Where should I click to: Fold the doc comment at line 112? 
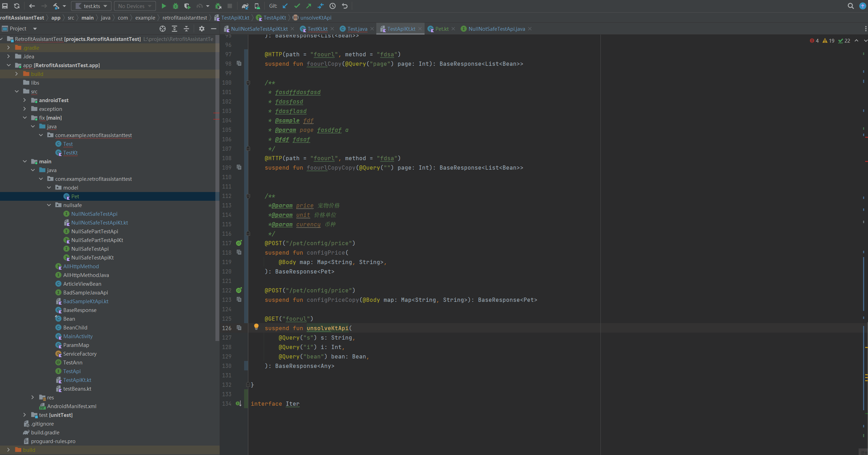click(x=248, y=196)
